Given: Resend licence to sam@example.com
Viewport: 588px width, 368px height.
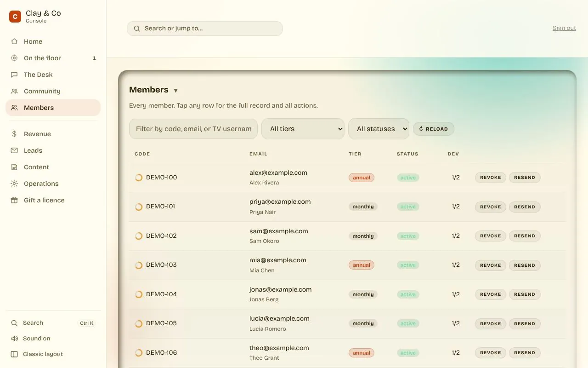Looking at the screenshot, I should (525, 236).
